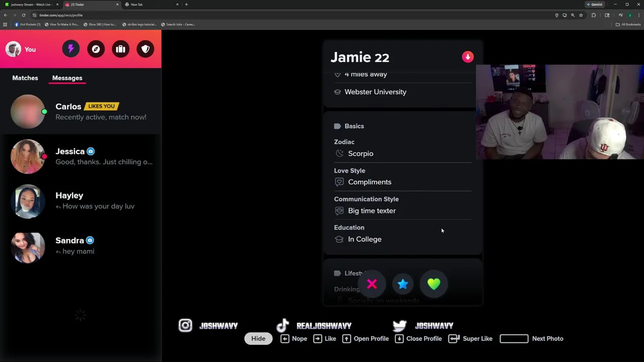Open the Extensions puzzle icon
Screen dimensions: 644x362
pyautogui.click(x=594, y=15)
